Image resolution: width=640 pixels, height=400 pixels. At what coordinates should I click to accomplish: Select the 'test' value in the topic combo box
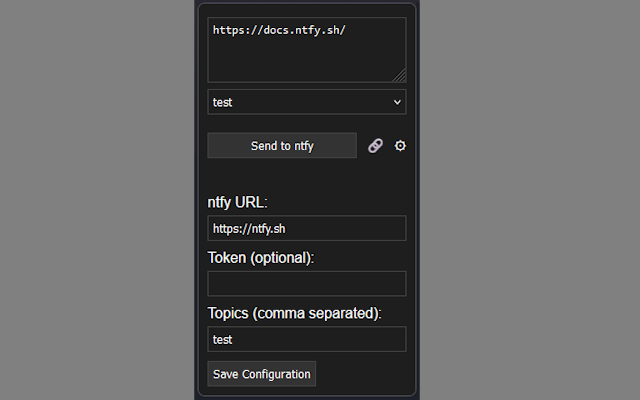tap(223, 102)
